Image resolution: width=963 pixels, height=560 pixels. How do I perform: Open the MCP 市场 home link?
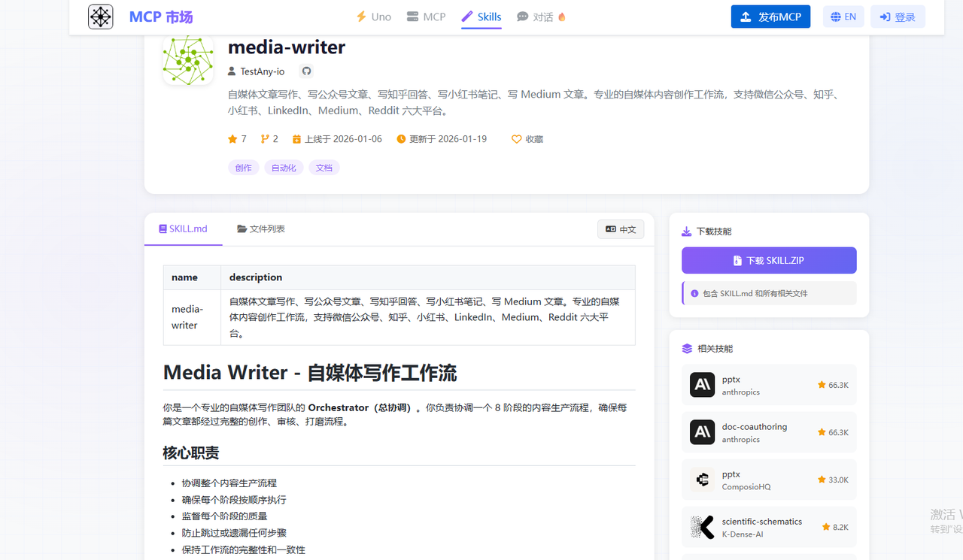point(160,17)
